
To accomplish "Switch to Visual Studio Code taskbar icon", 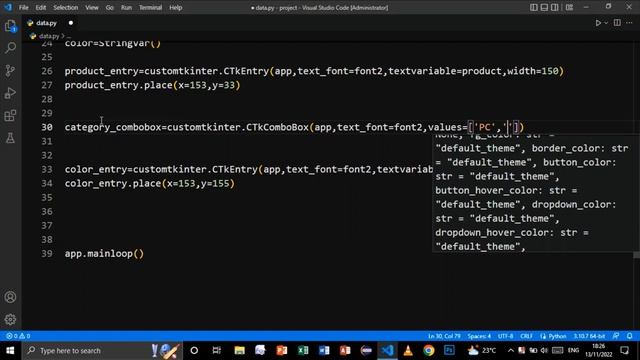I will pos(387,351).
